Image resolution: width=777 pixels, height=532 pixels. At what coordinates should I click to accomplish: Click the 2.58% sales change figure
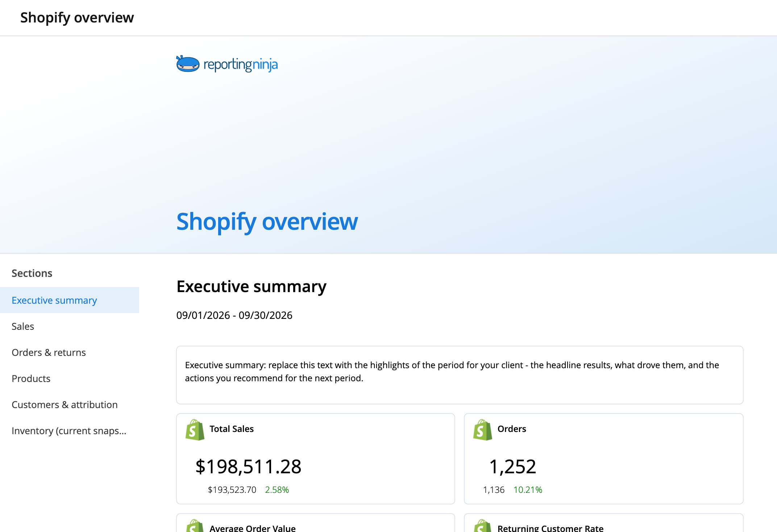click(x=277, y=490)
